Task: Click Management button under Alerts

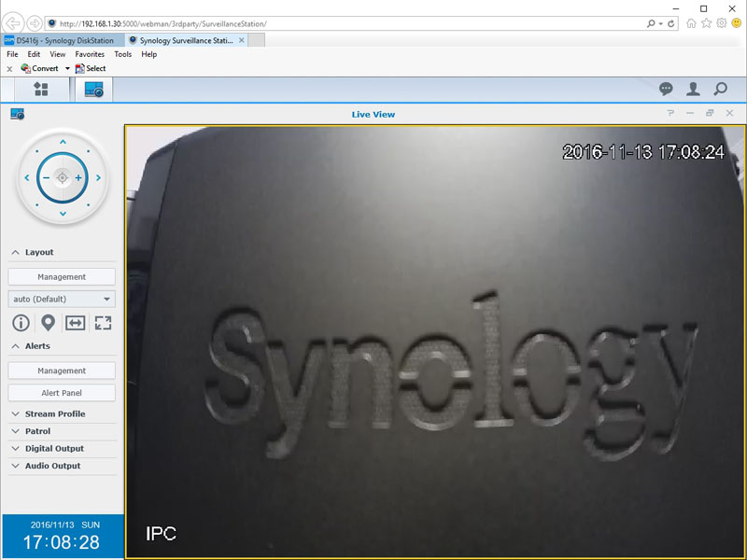Action: click(62, 371)
